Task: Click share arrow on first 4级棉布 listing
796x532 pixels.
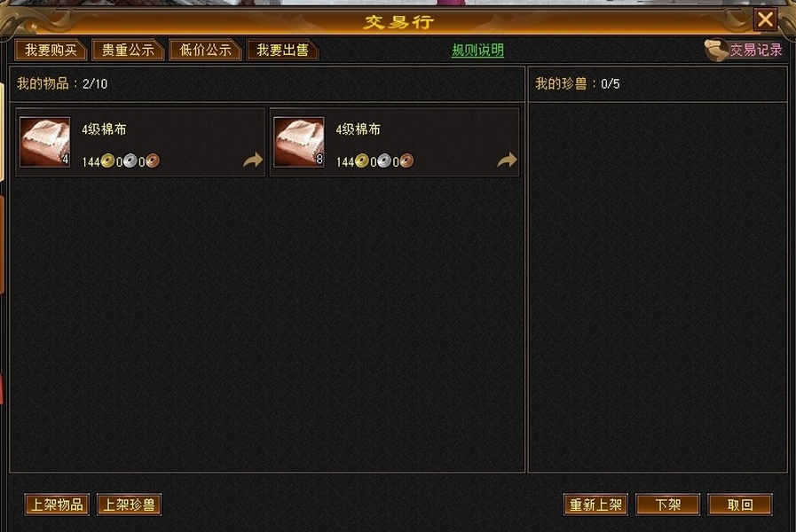Action: click(x=252, y=160)
